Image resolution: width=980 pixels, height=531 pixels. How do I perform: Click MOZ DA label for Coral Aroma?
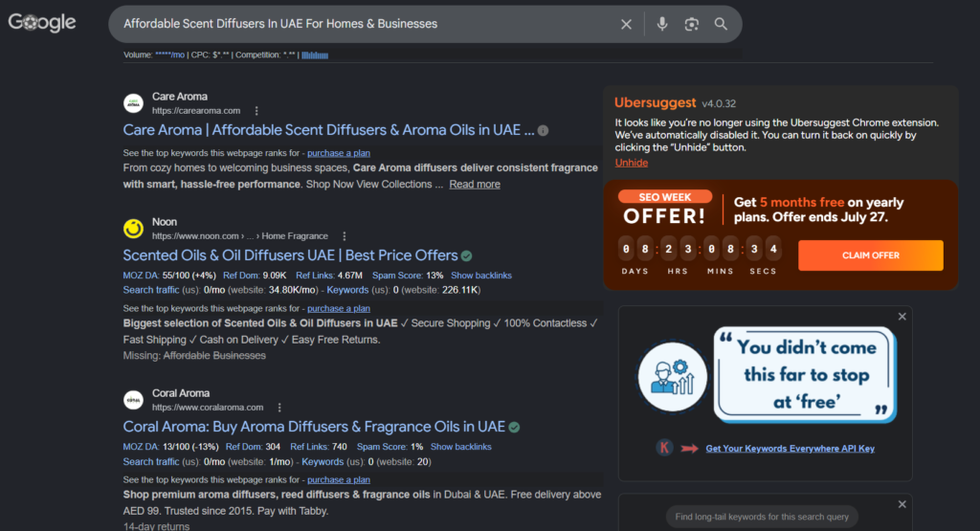pyautogui.click(x=142, y=447)
